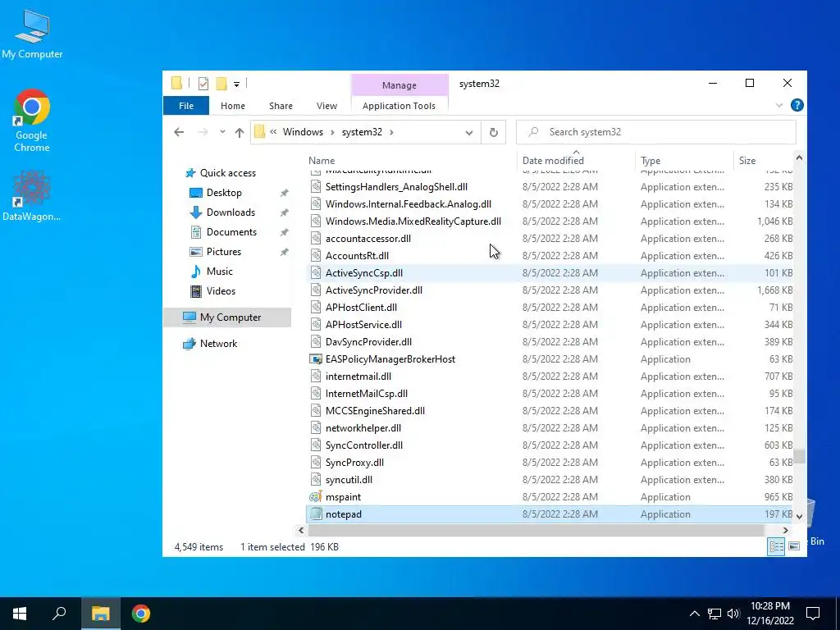
Task: Open Music in the navigation pane
Action: 219,271
